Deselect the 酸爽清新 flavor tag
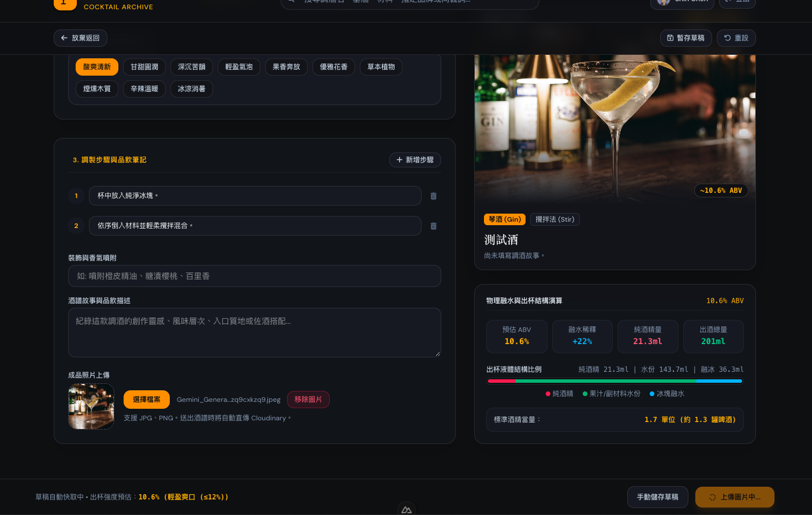812x515 pixels. pos(97,67)
